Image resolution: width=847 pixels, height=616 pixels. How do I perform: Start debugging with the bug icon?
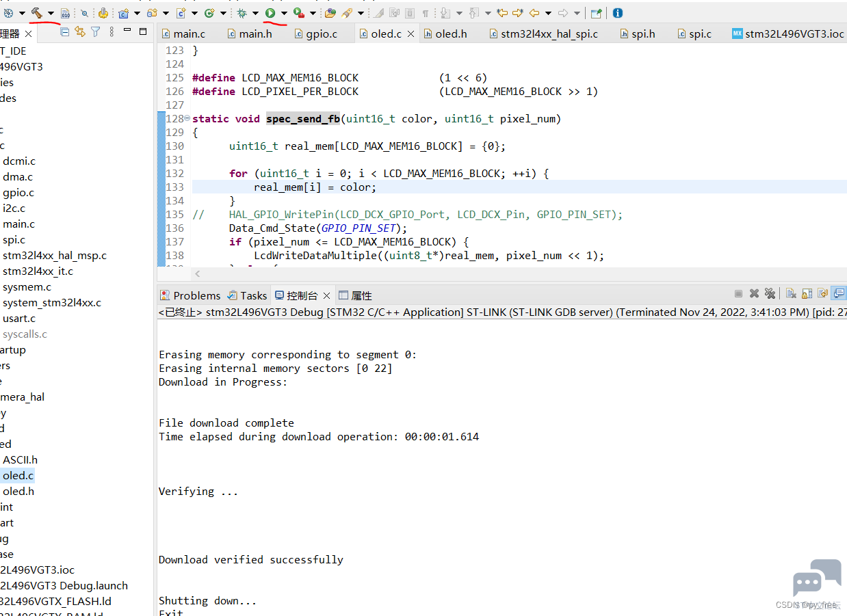coord(242,12)
